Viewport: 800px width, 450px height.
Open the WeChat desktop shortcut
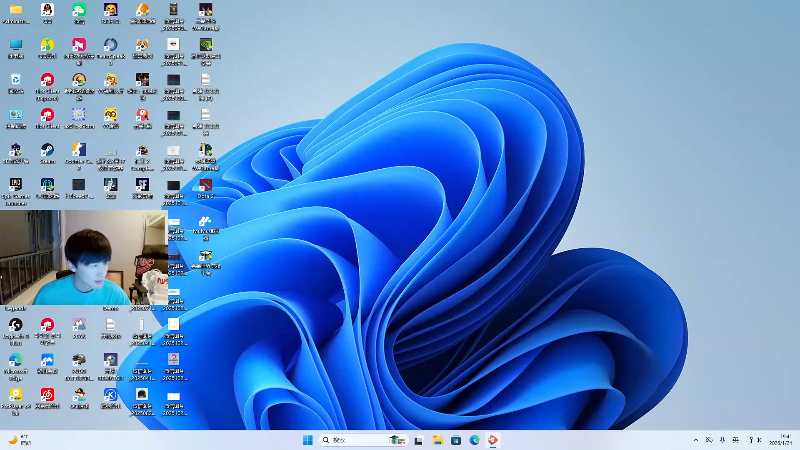tap(79, 10)
